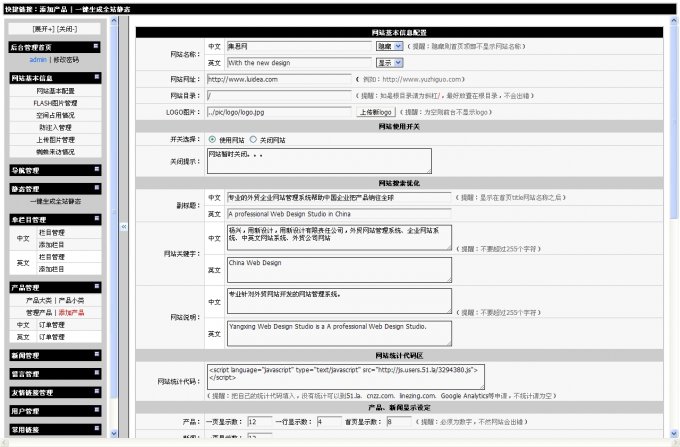Select the 关闭网站 radio option
The width and height of the screenshot is (680, 447).
coord(253,140)
